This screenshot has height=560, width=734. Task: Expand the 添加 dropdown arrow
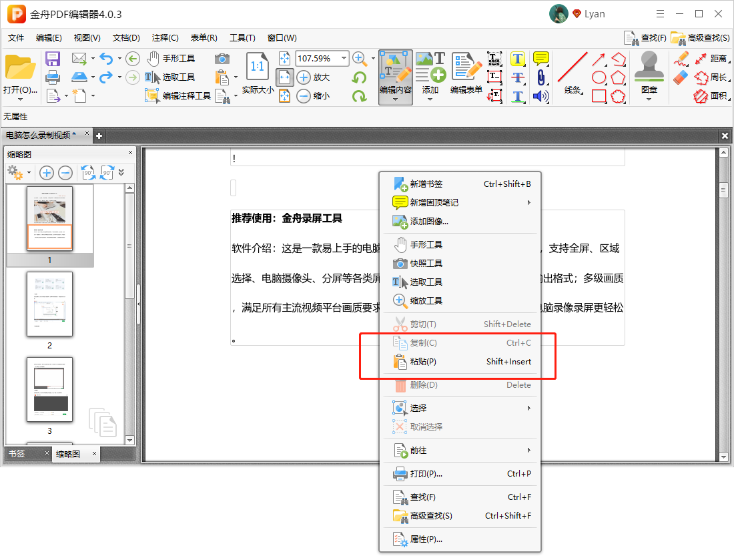click(x=430, y=99)
